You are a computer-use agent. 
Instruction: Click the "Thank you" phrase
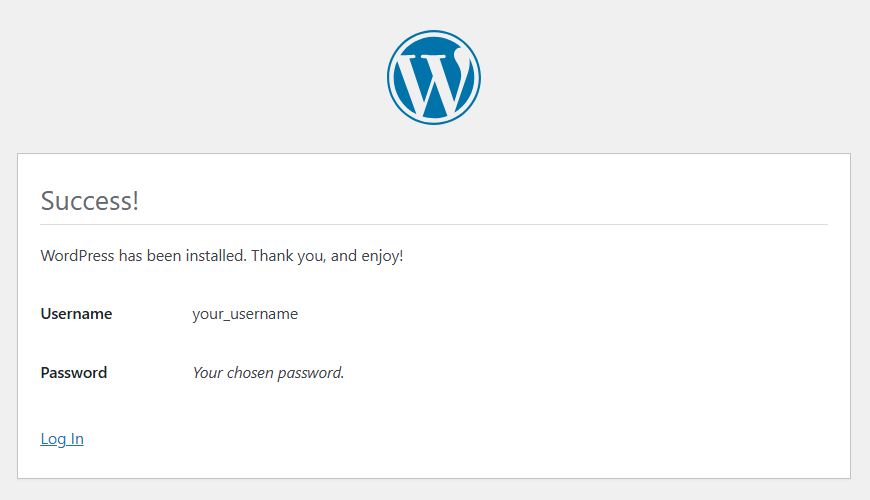tap(287, 256)
